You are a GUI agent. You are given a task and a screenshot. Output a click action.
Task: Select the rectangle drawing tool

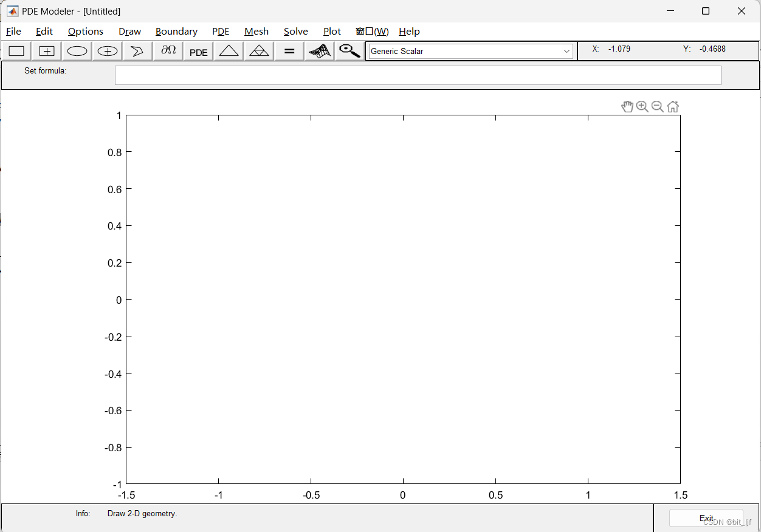tap(16, 51)
